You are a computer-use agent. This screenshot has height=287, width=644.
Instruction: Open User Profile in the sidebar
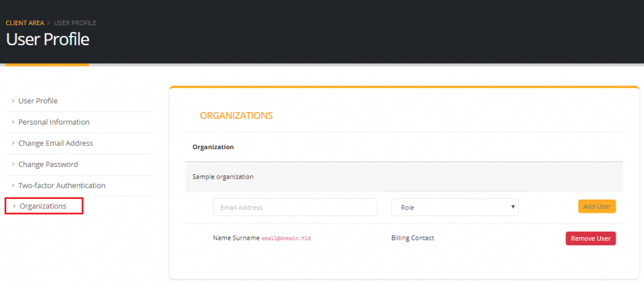click(38, 101)
